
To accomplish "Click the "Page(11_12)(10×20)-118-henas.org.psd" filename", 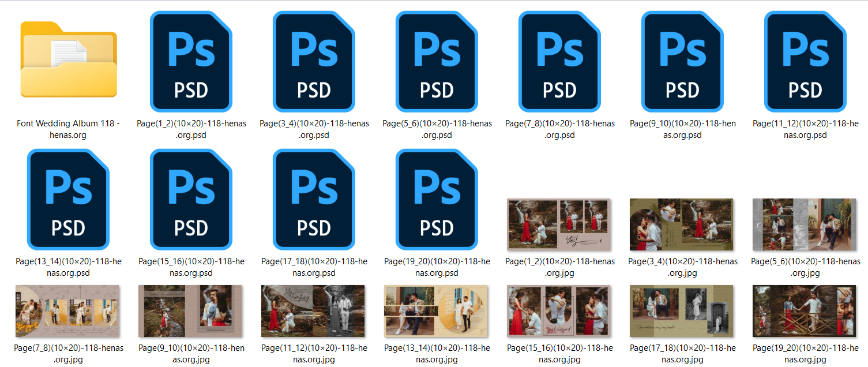I will (x=806, y=129).
